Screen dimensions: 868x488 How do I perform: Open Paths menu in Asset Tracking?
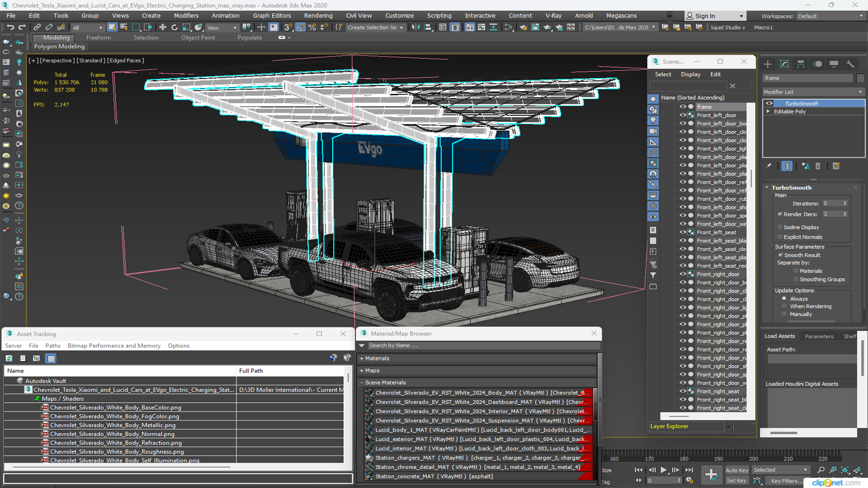[53, 346]
